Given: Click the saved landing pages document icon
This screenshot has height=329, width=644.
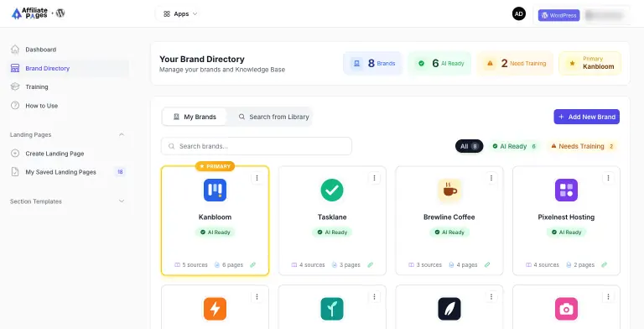Looking at the screenshot, I should (x=15, y=172).
